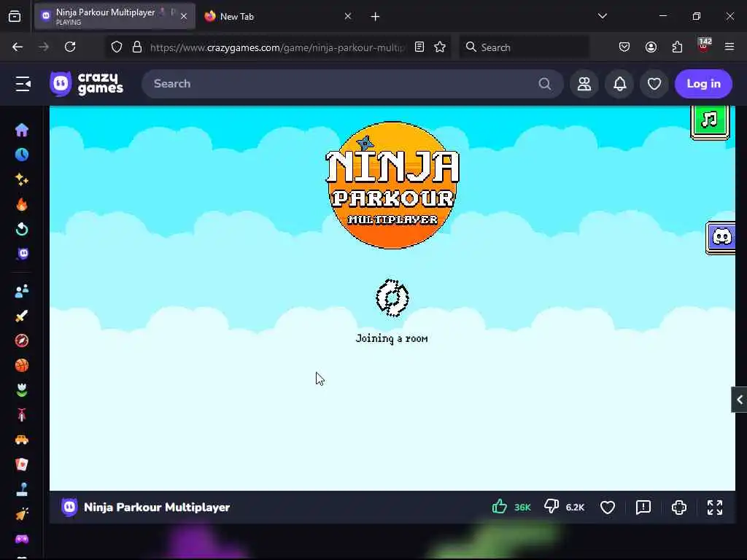Click the Firefox Search box
Screen dimensions: 747x560
pyautogui.click(x=524, y=47)
